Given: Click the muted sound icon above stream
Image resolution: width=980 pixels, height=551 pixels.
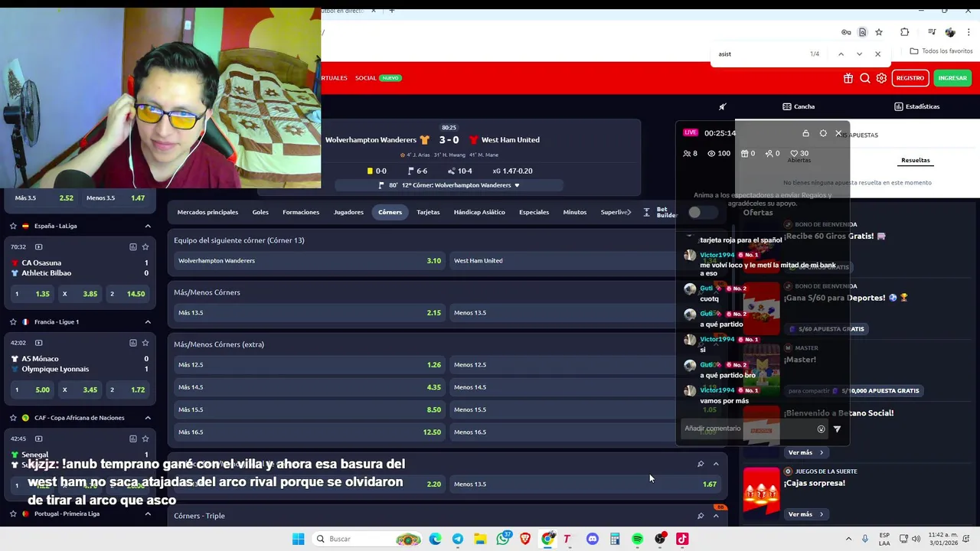Looking at the screenshot, I should [x=722, y=106].
